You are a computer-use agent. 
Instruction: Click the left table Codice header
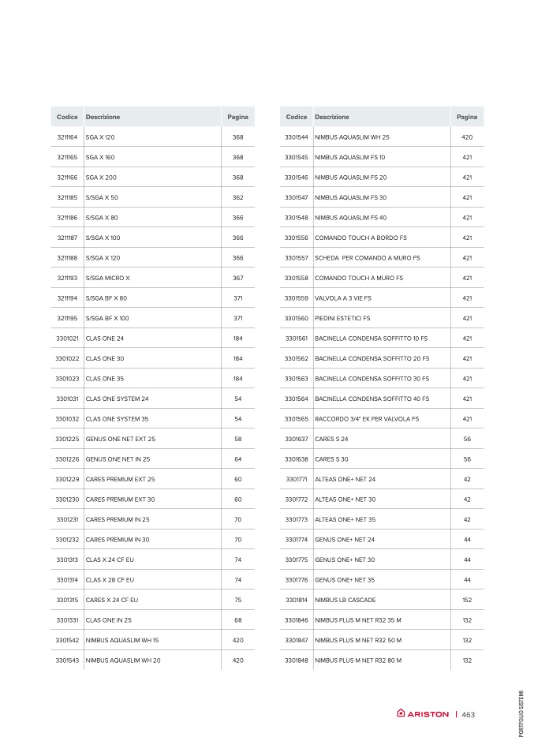click(67, 117)
